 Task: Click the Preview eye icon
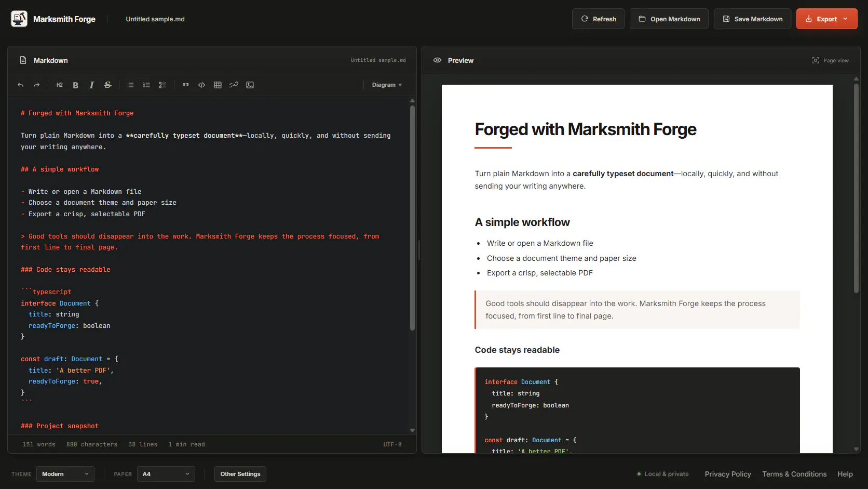[x=438, y=60]
